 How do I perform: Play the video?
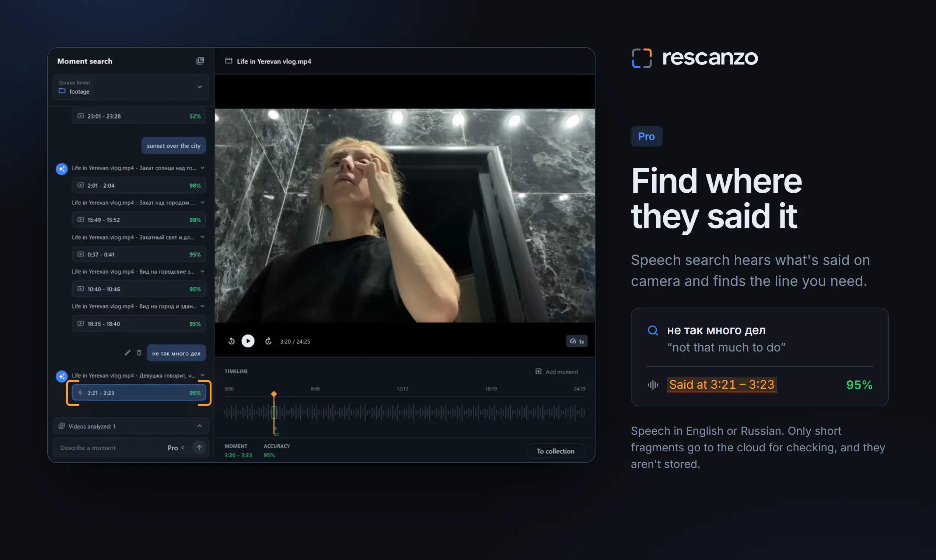[248, 341]
